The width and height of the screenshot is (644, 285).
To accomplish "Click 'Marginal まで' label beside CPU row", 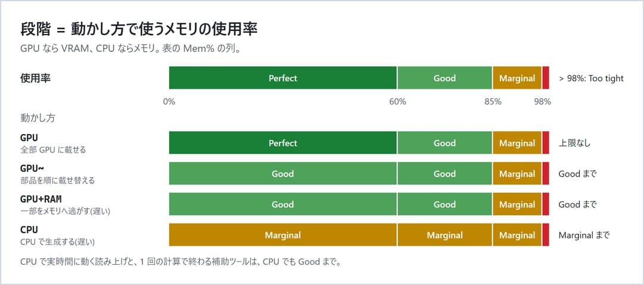I will tap(584, 236).
